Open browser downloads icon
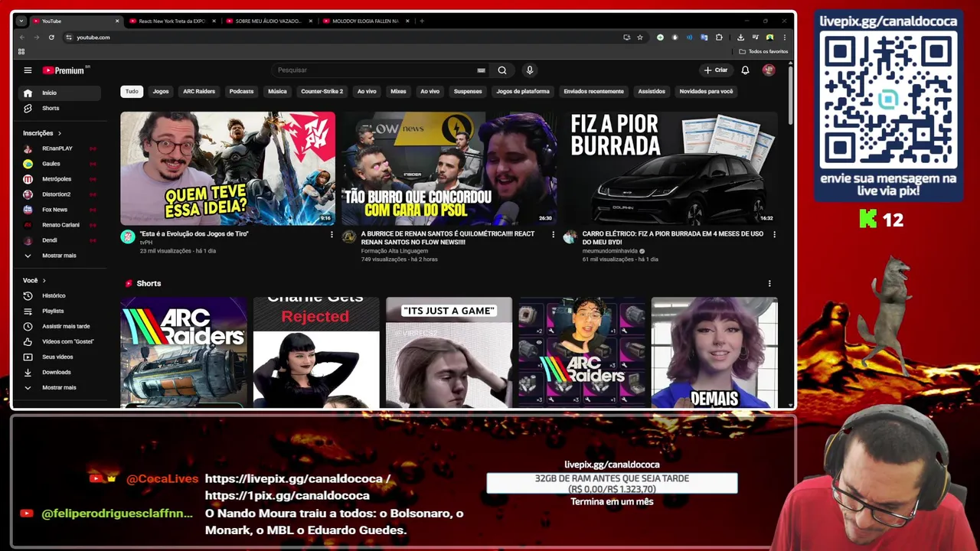The width and height of the screenshot is (980, 551). point(740,37)
